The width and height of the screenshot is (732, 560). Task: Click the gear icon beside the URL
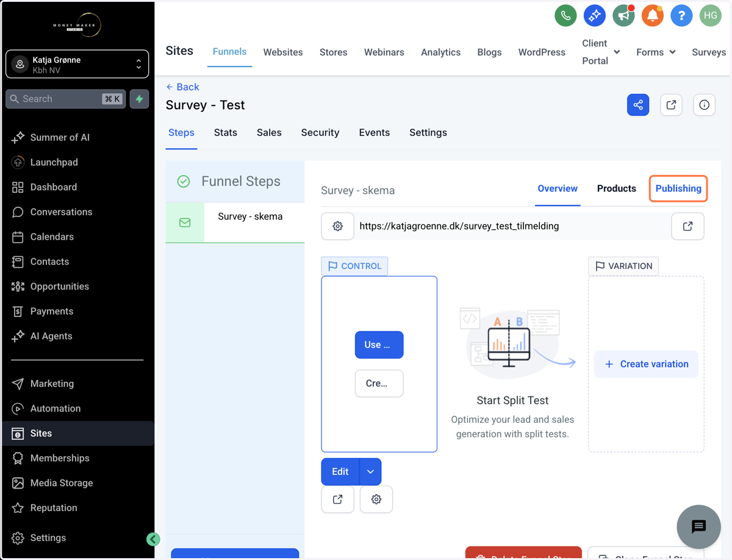337,226
